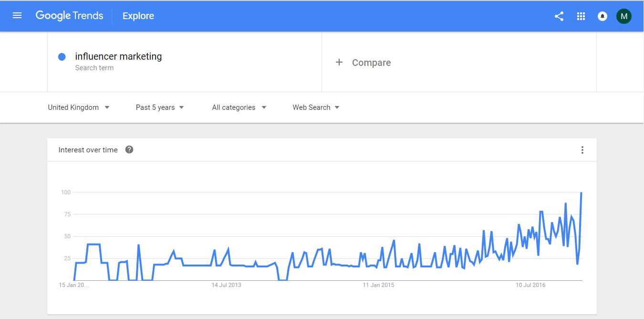Viewport: 644px width, 319px height.
Task: Click the Explore page title
Action: click(x=138, y=16)
